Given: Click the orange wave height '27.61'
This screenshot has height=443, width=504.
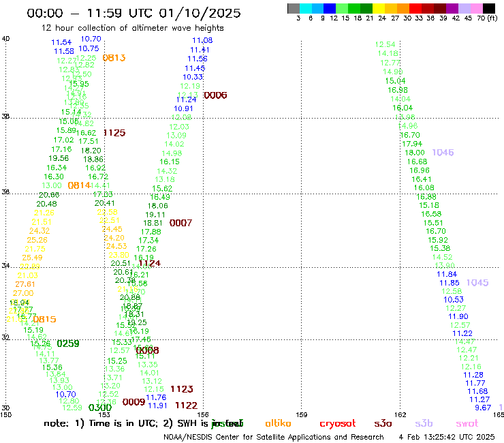Looking at the screenshot, I should tap(25, 284).
